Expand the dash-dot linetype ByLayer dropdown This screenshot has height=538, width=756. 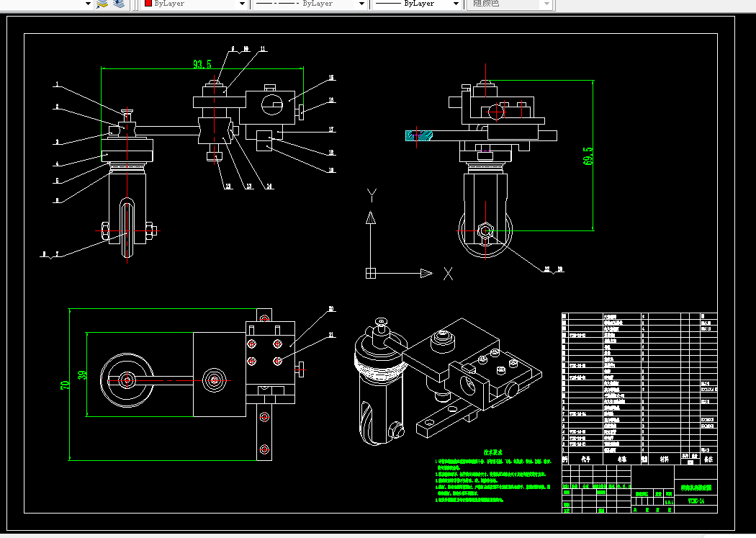pos(361,4)
